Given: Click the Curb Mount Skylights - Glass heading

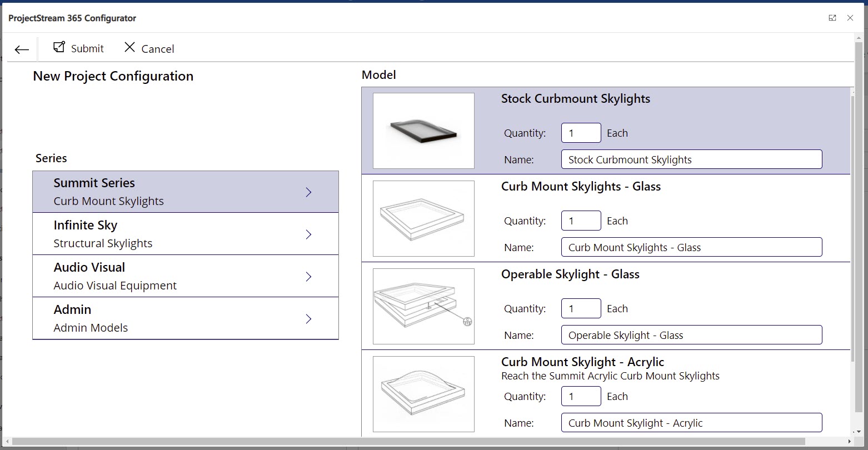Looking at the screenshot, I should click(x=581, y=187).
